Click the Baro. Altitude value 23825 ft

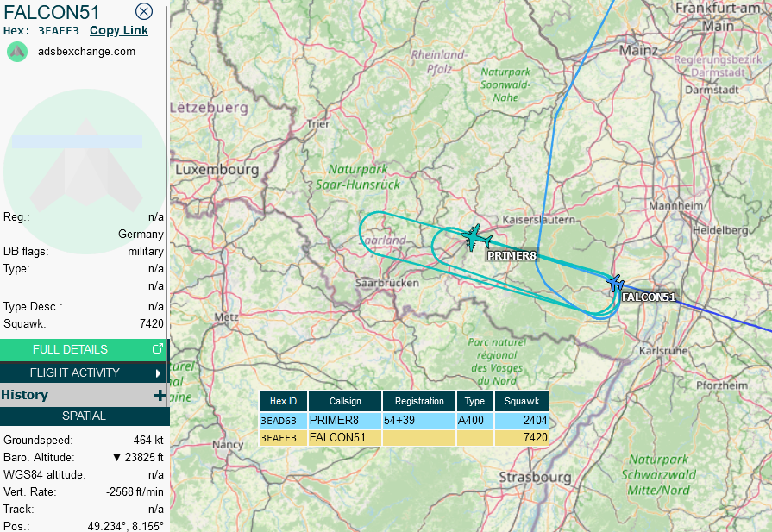tap(144, 457)
